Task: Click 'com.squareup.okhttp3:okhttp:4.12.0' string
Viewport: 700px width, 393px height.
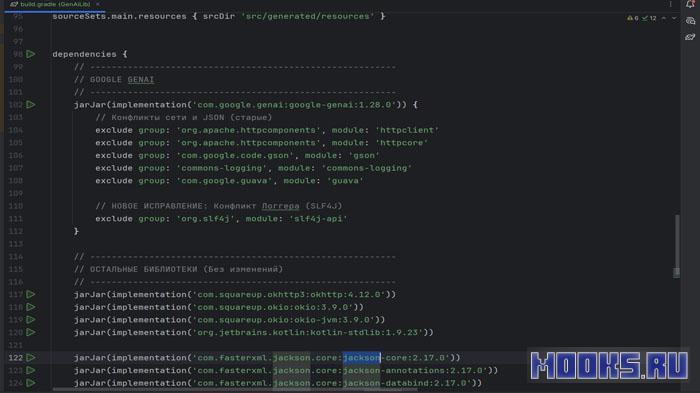Action: (x=289, y=294)
